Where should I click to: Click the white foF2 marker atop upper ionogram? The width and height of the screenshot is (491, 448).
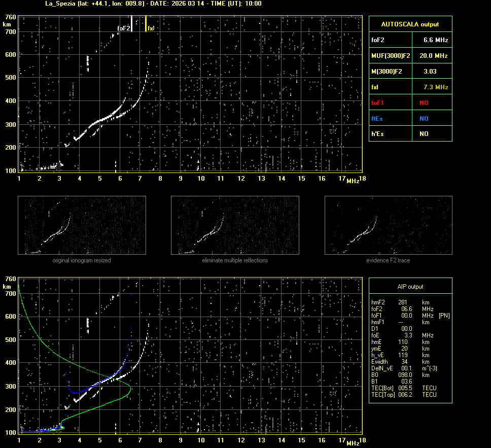(131, 23)
